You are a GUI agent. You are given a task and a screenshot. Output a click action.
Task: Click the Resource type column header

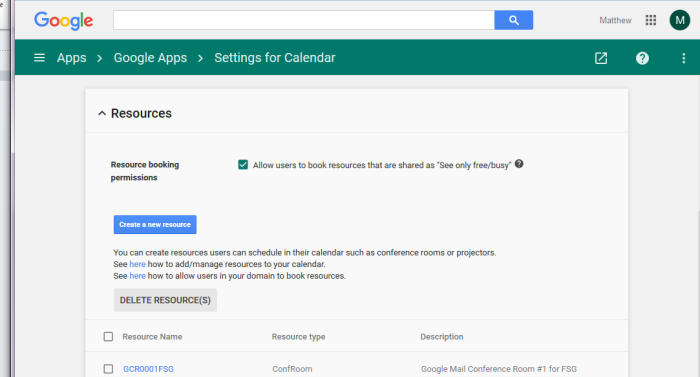(298, 337)
